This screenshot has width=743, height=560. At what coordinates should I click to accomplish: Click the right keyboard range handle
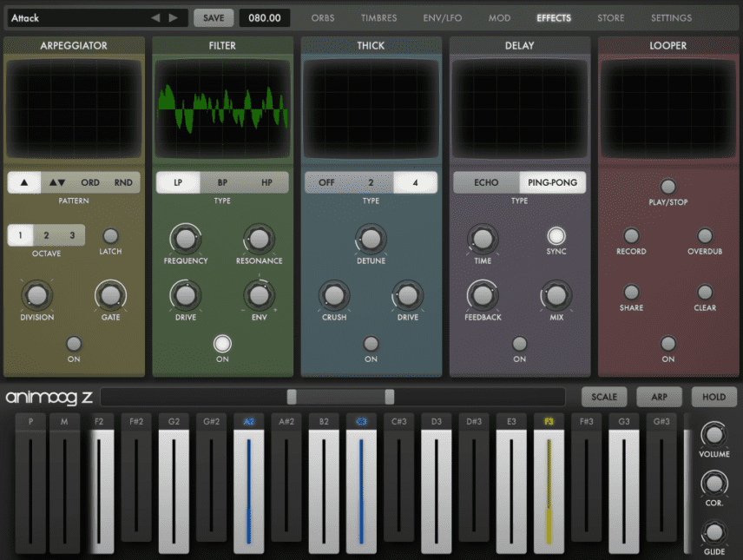click(390, 397)
